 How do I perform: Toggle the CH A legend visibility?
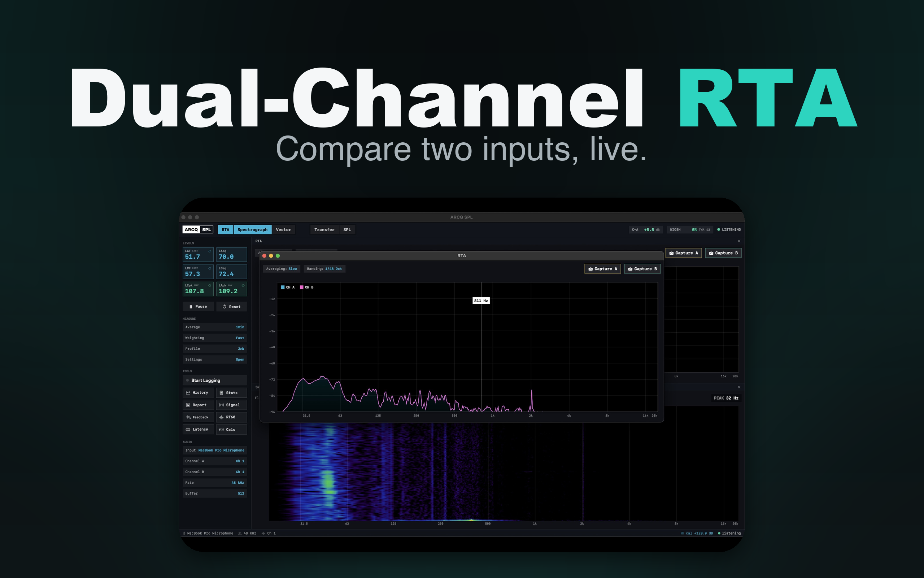288,287
